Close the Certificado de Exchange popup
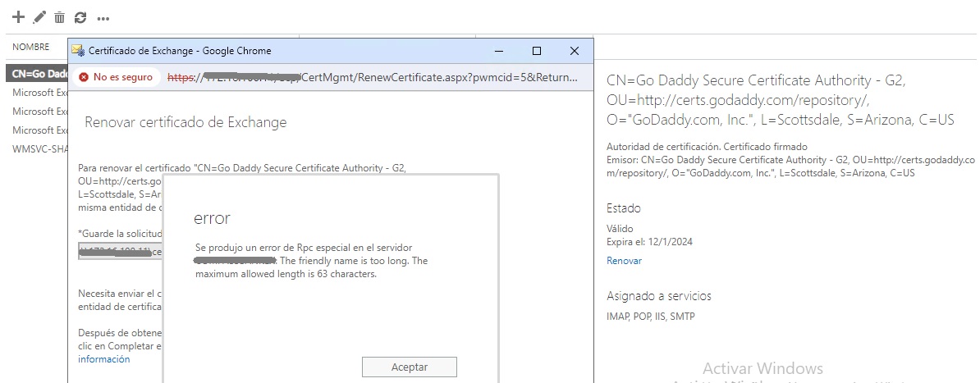The image size is (980, 383). [575, 51]
